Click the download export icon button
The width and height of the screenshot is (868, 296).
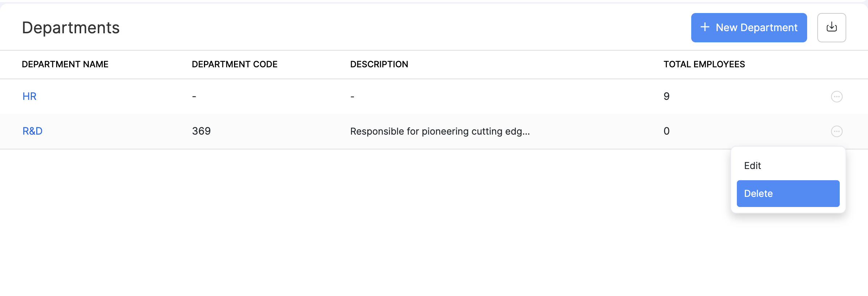tap(831, 28)
